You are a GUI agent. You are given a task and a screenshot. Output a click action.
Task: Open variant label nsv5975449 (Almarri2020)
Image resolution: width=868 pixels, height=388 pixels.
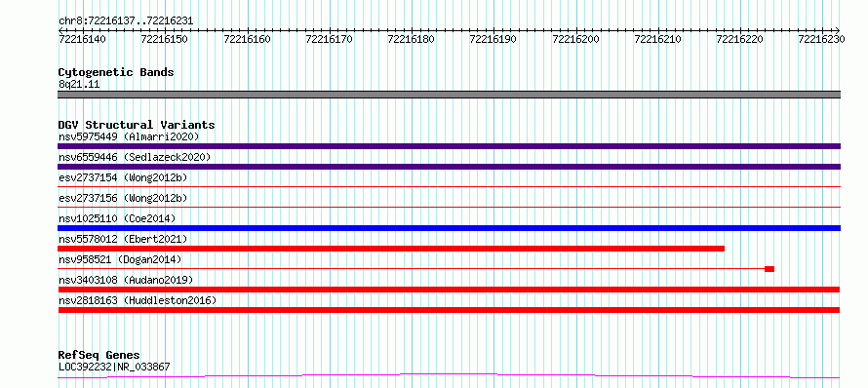pos(129,136)
